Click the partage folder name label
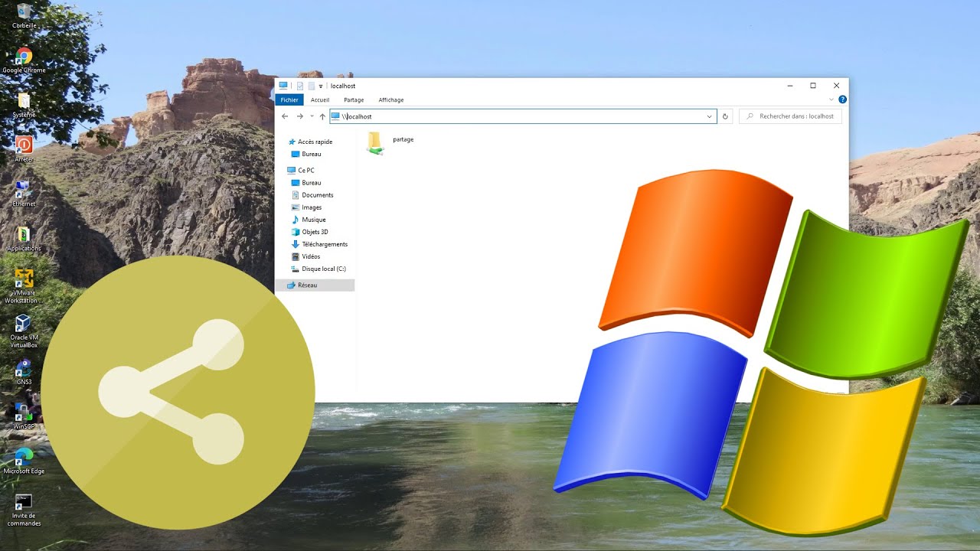This screenshot has width=980, height=551. (403, 139)
